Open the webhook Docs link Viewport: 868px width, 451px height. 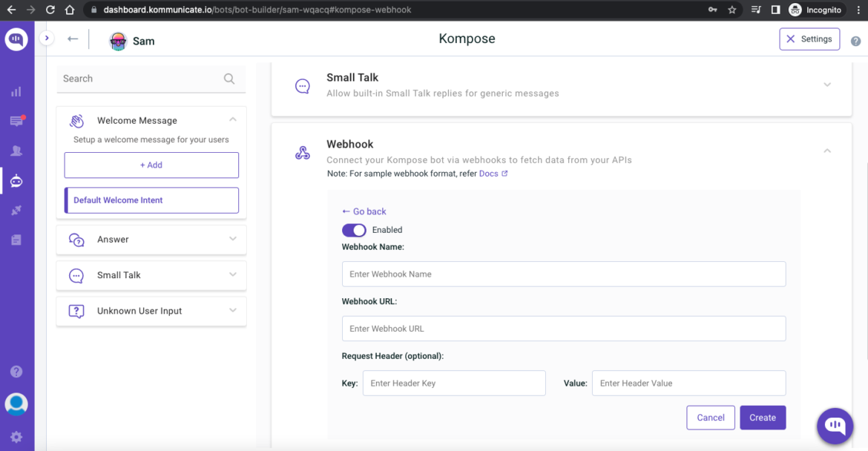(490, 173)
